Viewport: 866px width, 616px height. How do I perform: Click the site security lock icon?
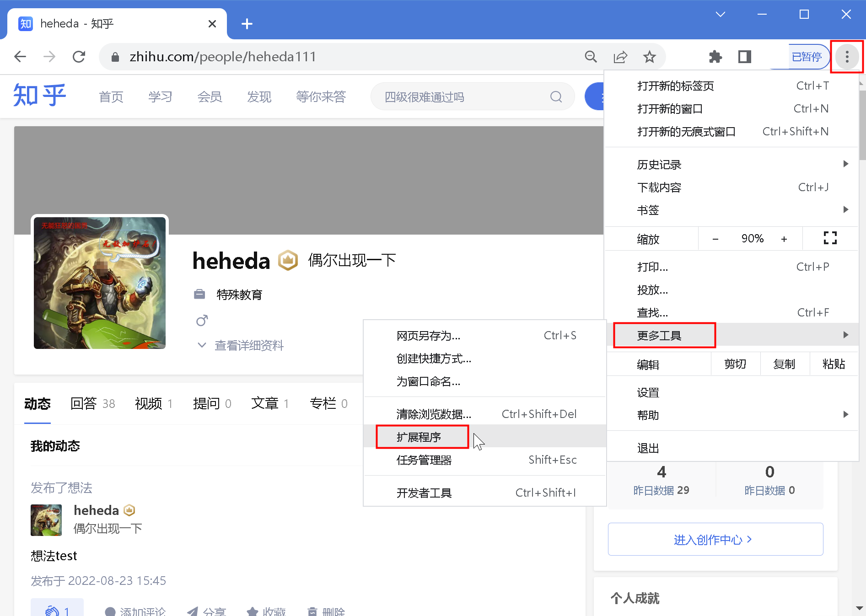[x=114, y=56]
